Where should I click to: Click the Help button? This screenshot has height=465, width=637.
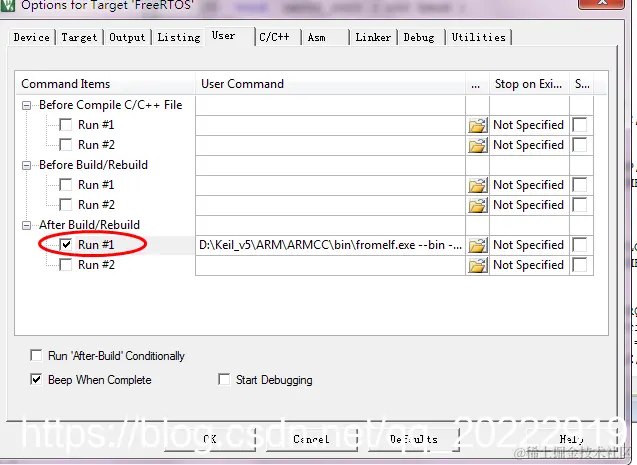pos(572,439)
